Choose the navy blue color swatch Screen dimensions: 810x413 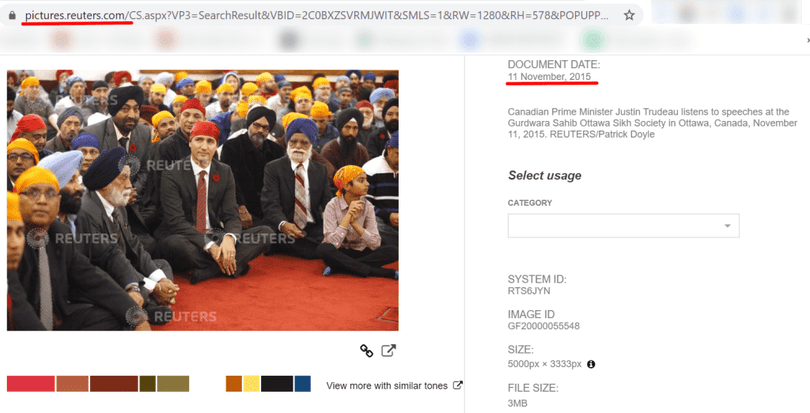(x=302, y=384)
